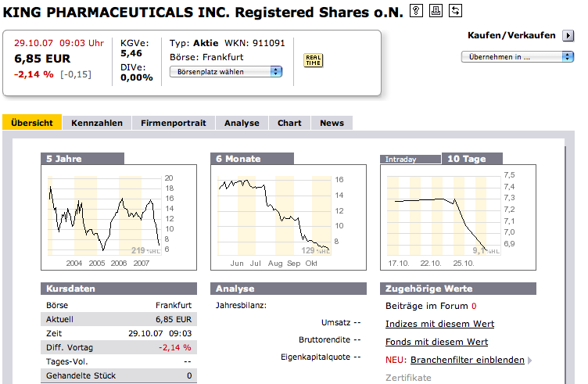This screenshot has height=384, width=588.
Task: Click the arrow beside Branchenfilter einblenden
Action: click(530, 361)
